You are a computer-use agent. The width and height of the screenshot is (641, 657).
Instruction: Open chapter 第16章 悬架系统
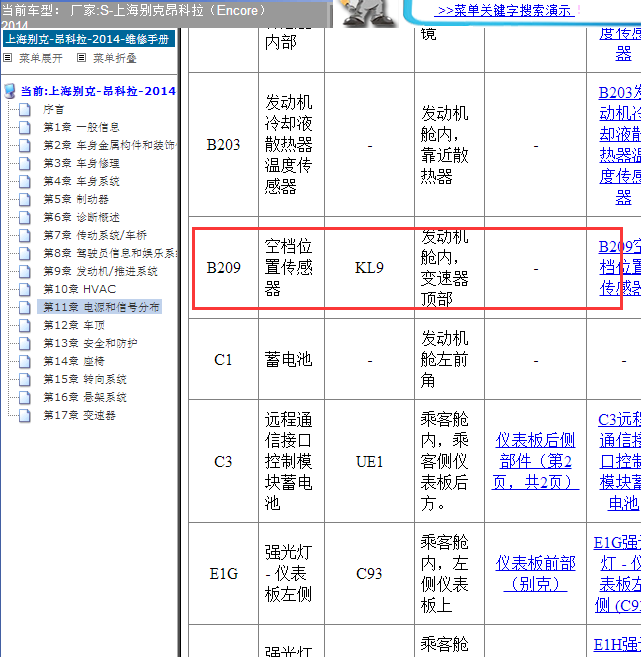click(x=85, y=398)
